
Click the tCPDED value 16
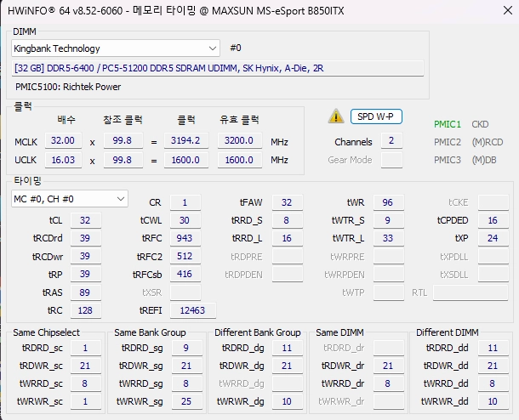[493, 220]
